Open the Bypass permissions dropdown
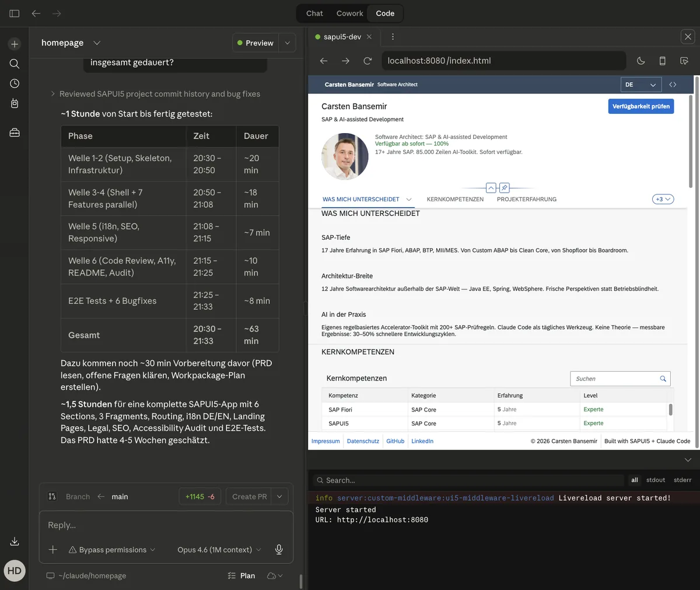Viewport: 700px width, 590px height. [112, 550]
